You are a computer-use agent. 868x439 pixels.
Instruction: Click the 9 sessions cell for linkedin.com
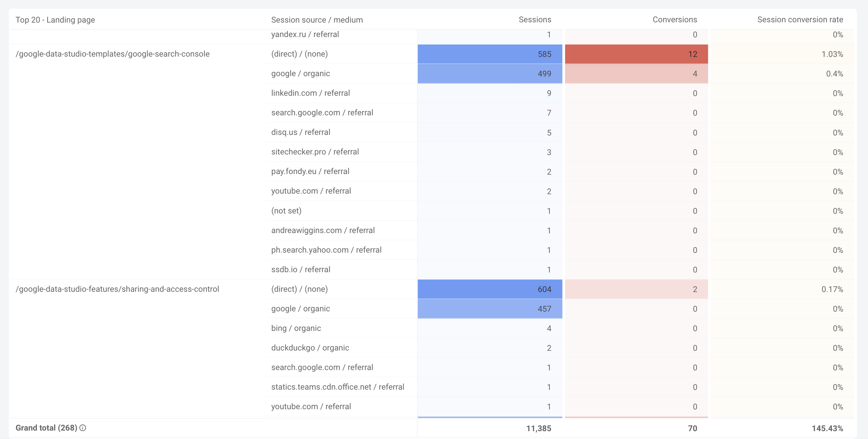coord(490,93)
